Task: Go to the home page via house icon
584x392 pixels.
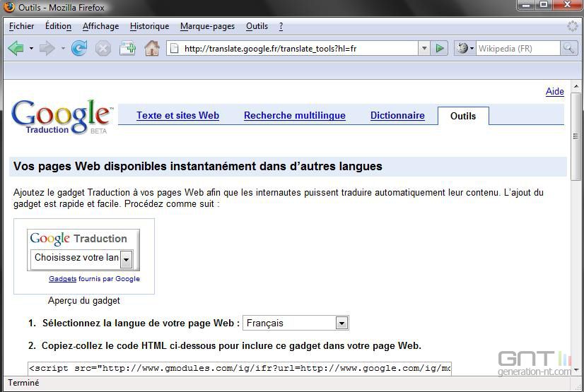Action: [x=152, y=48]
